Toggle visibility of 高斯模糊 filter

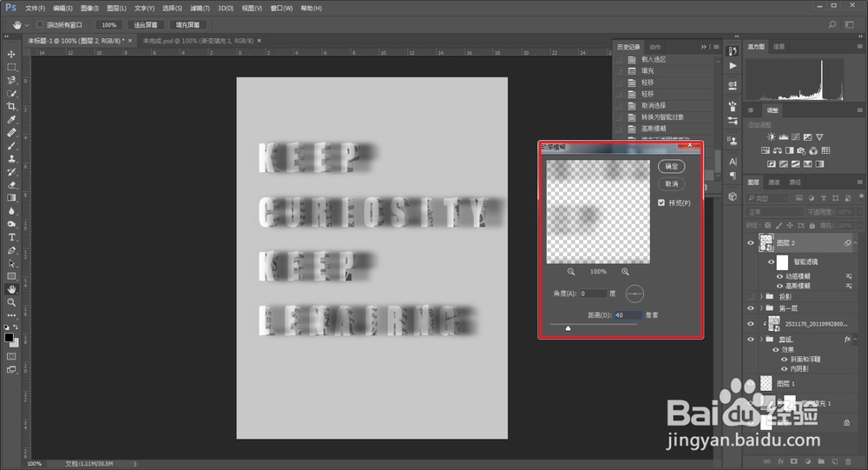coord(780,286)
